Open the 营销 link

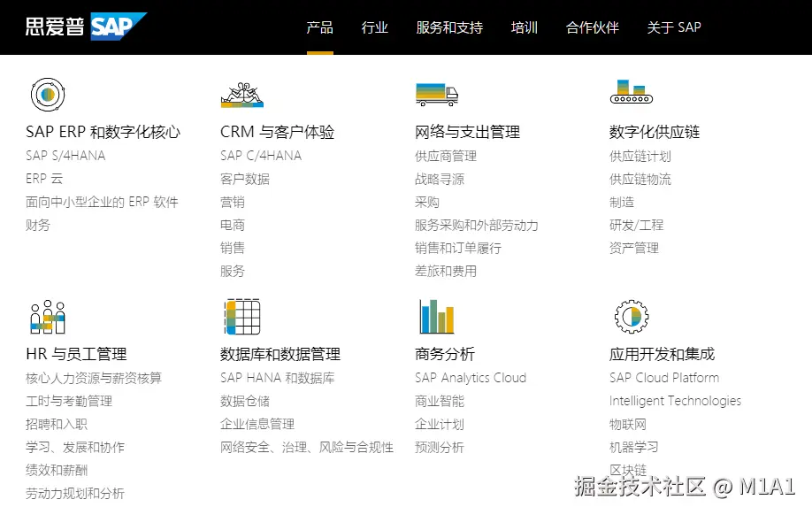tap(233, 202)
